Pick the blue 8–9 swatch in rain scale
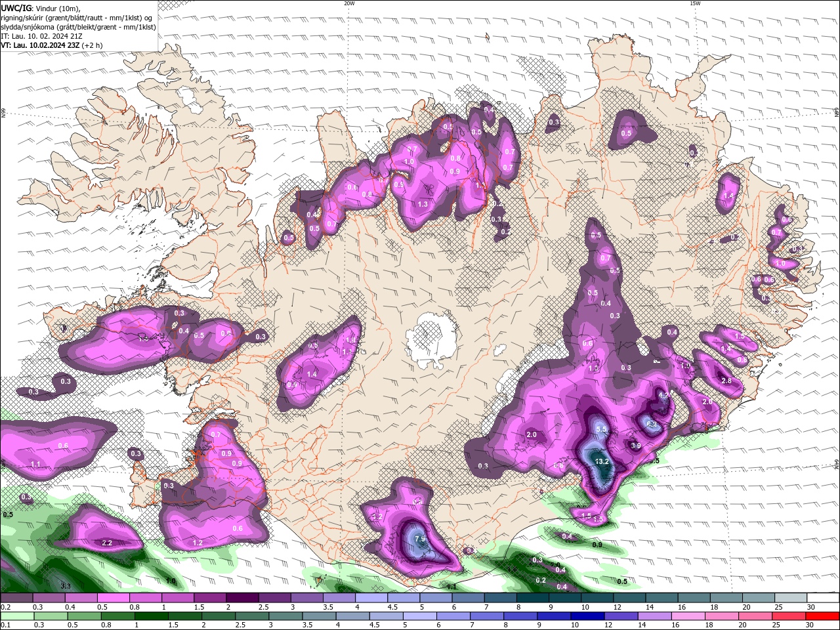This screenshot has height=630, width=840. [520, 616]
